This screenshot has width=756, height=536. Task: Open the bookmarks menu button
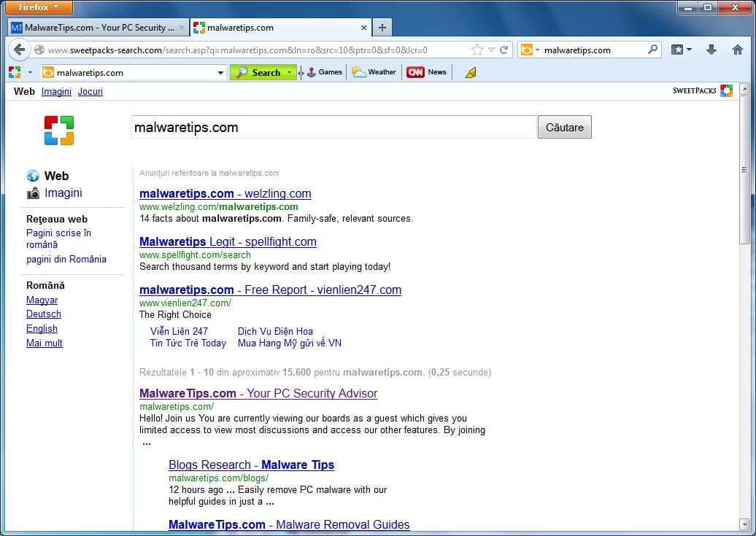(682, 50)
